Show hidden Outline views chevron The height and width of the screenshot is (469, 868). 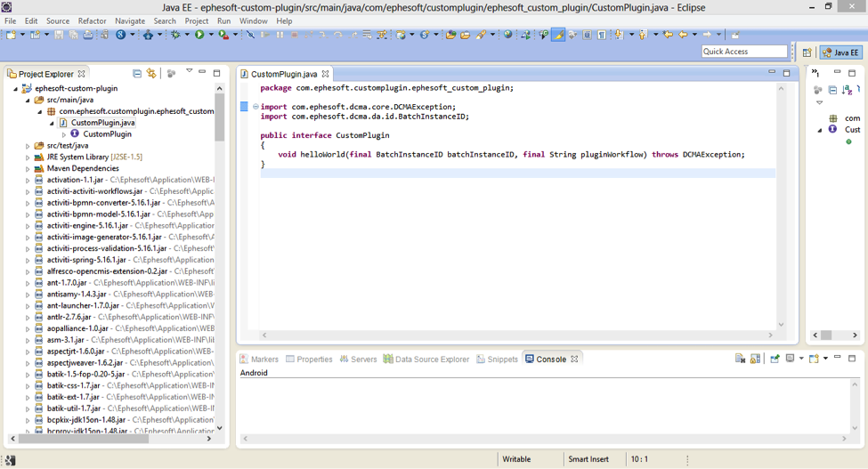tap(815, 72)
